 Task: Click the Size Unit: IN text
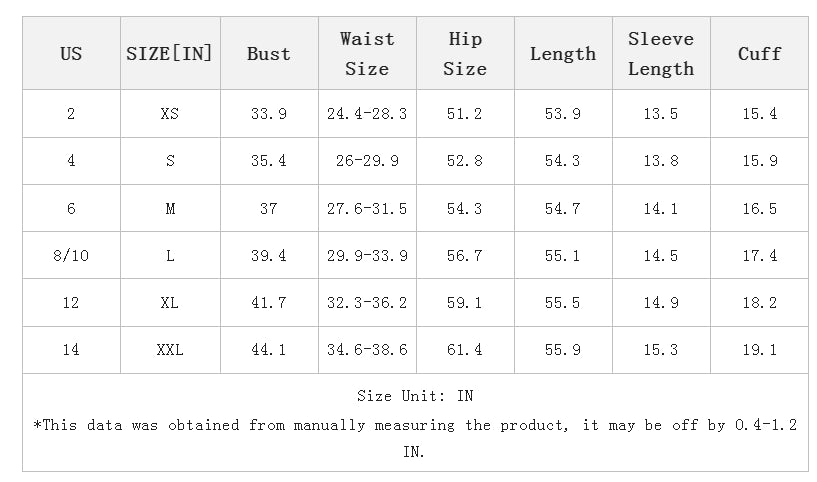(x=414, y=397)
